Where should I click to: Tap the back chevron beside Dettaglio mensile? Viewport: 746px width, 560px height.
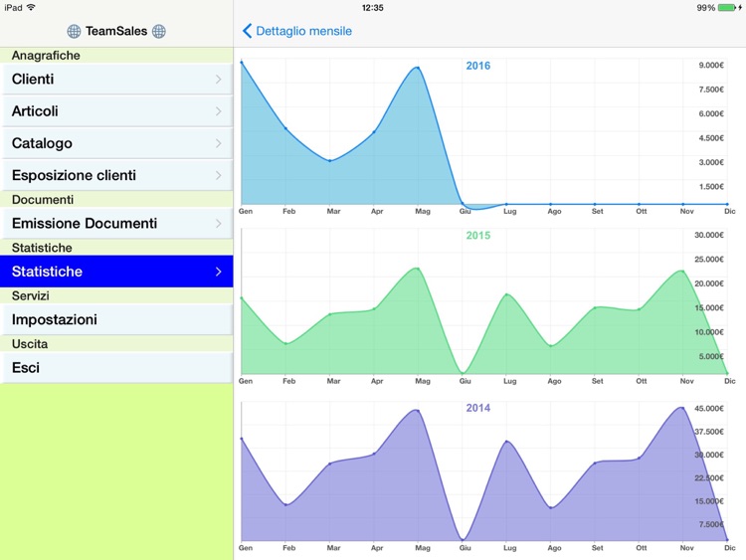(x=247, y=31)
